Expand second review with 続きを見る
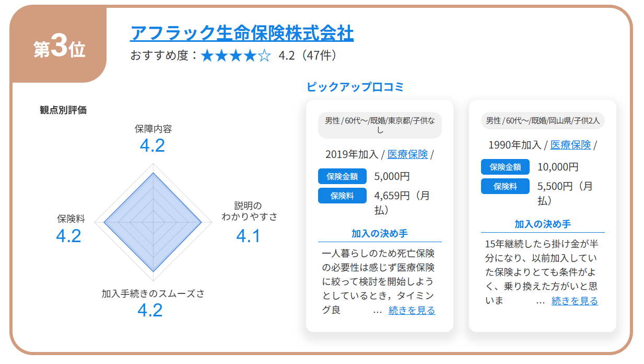Image resolution: width=644 pixels, height=364 pixels. click(x=575, y=301)
